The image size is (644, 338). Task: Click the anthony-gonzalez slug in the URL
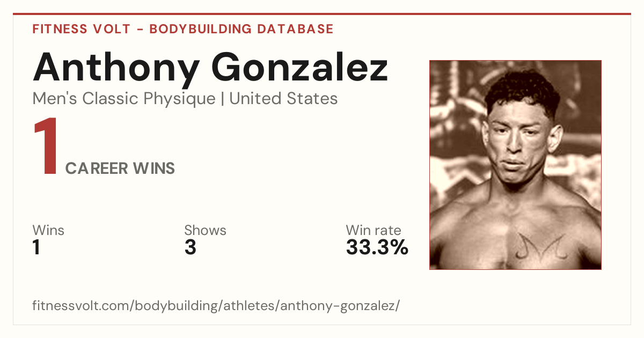click(338, 306)
